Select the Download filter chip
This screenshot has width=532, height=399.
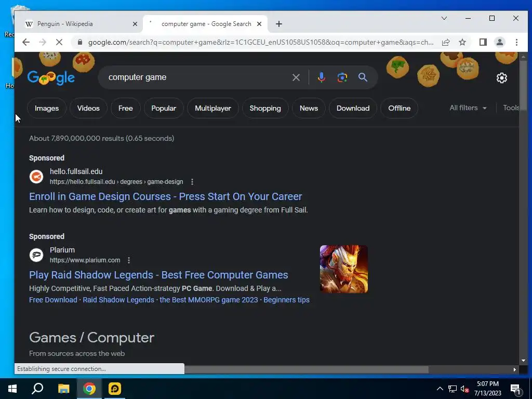point(353,108)
